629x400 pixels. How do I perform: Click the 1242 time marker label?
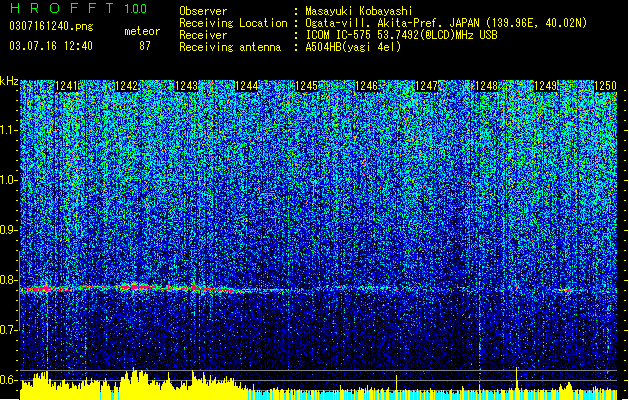tap(126, 86)
